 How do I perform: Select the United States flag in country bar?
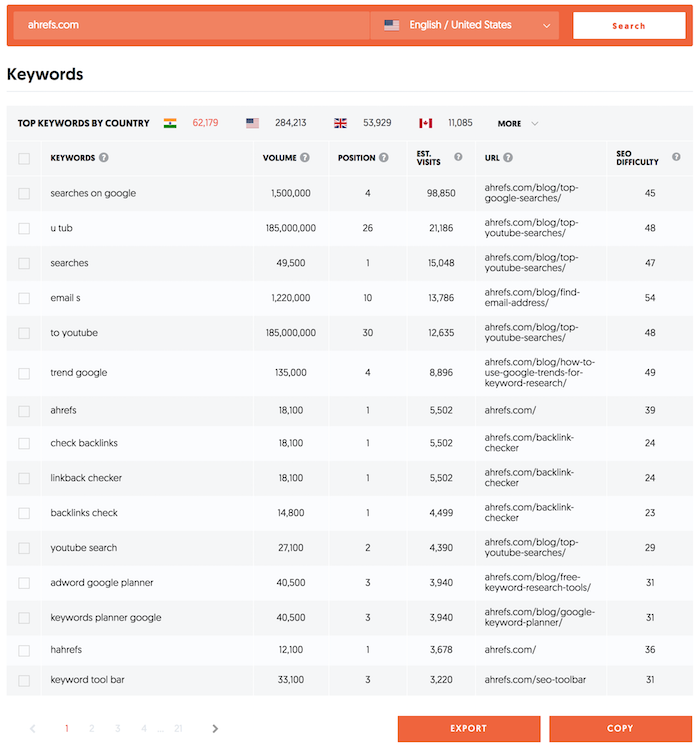[252, 123]
